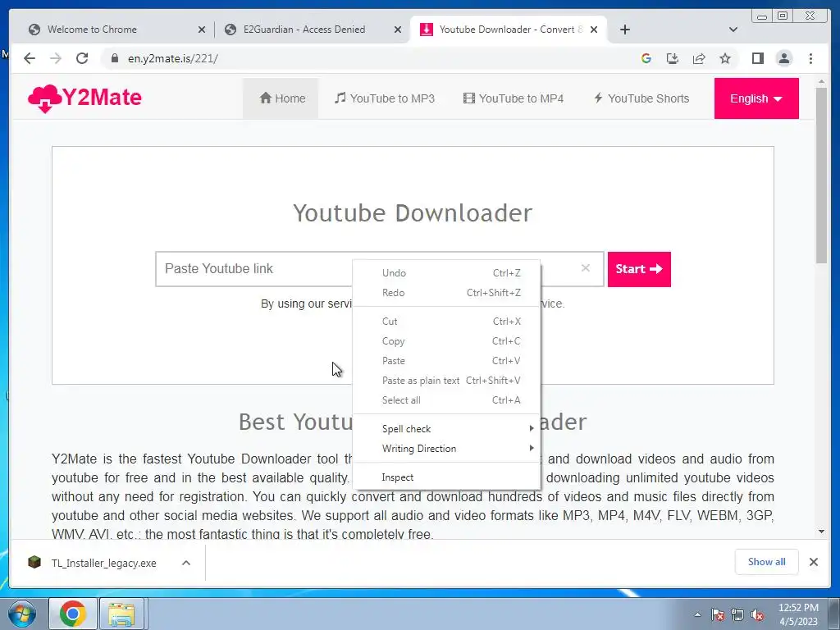Image resolution: width=840 pixels, height=630 pixels.
Task: Select Redo in the context menu
Action: [x=447, y=293]
